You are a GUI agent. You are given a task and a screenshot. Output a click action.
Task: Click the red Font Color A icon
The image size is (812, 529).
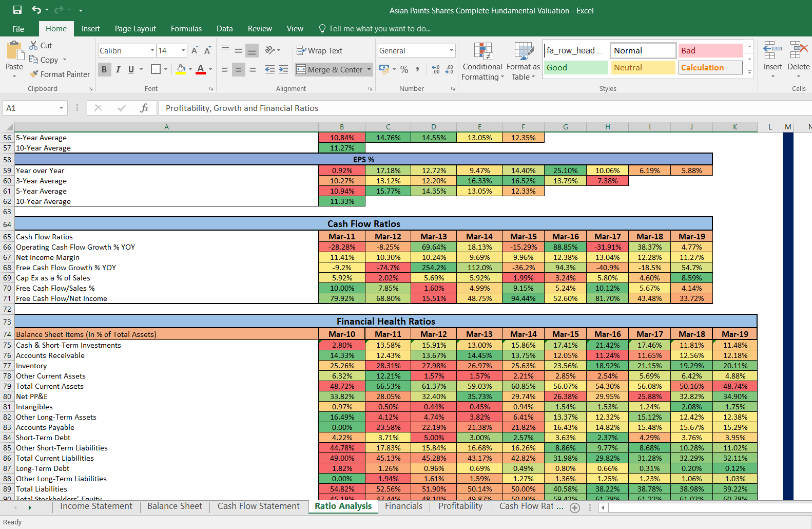[x=201, y=69]
